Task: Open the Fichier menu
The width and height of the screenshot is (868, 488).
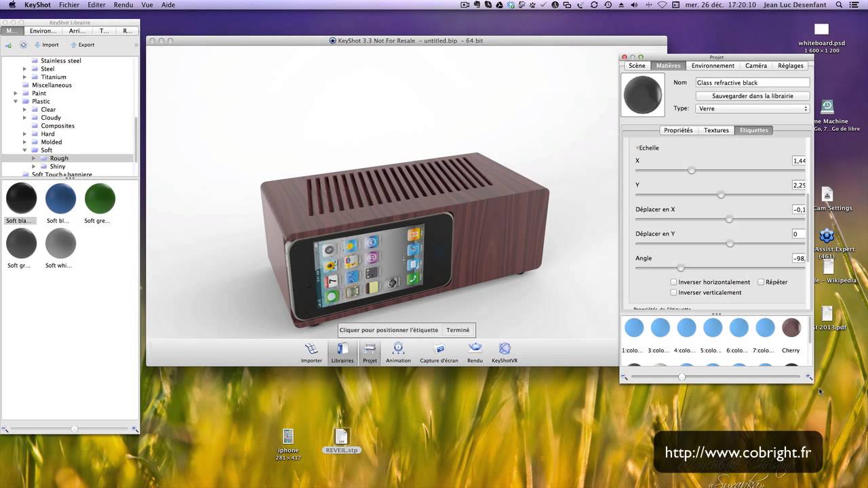Action: (69, 5)
